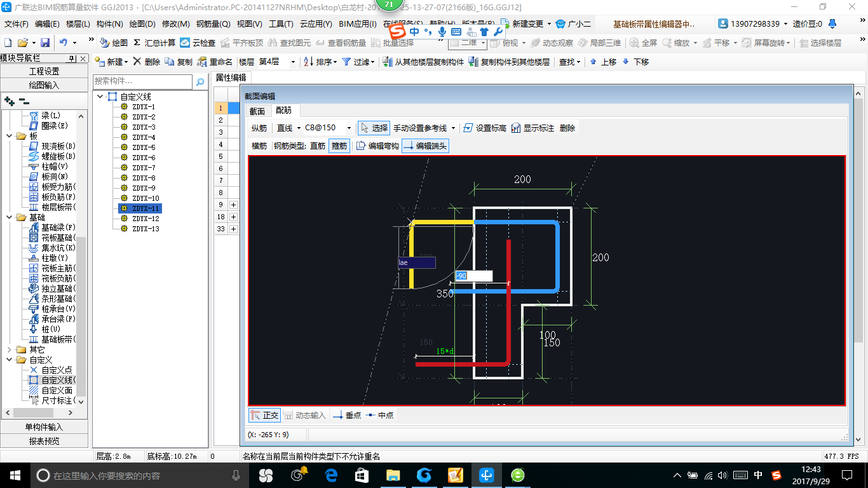Click collapse-all minus icon in navigation panel

click(24, 100)
